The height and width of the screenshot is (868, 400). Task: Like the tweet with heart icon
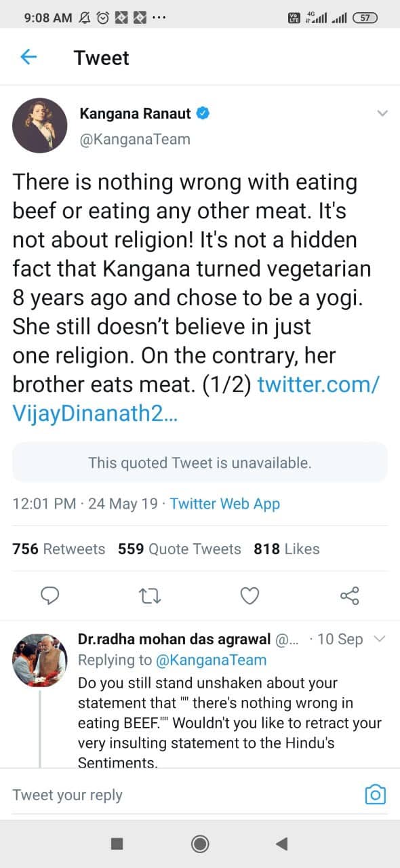[x=249, y=596]
